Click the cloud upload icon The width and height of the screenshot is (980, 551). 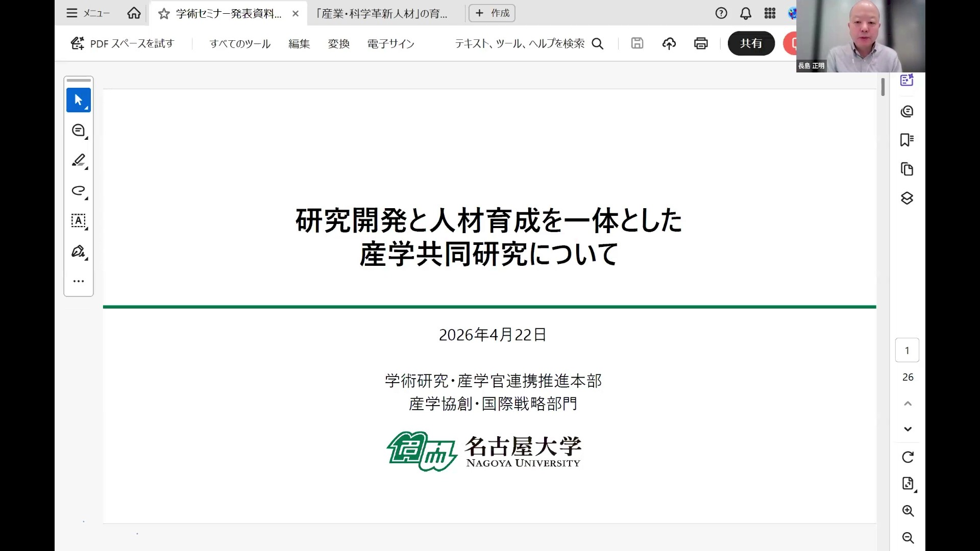[669, 43]
